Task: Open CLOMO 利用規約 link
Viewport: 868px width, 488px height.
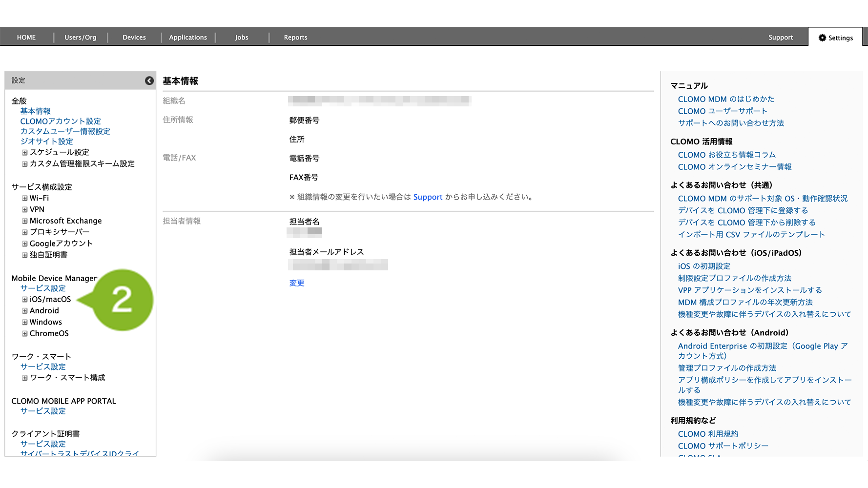Action: tap(708, 434)
